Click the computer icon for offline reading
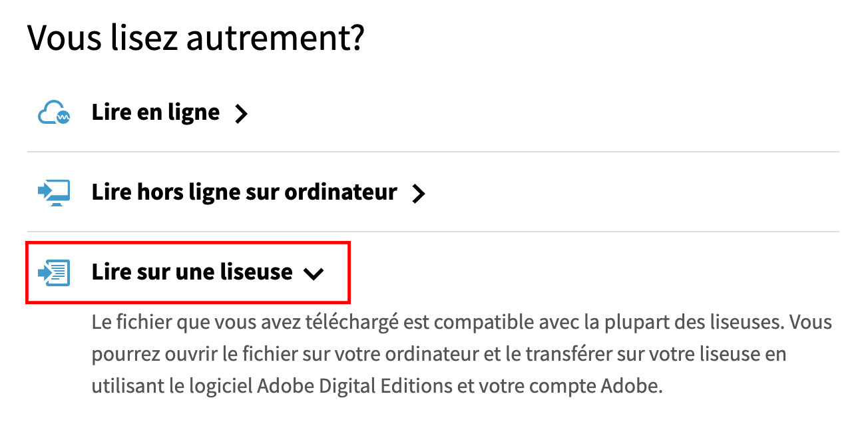 [x=53, y=193]
